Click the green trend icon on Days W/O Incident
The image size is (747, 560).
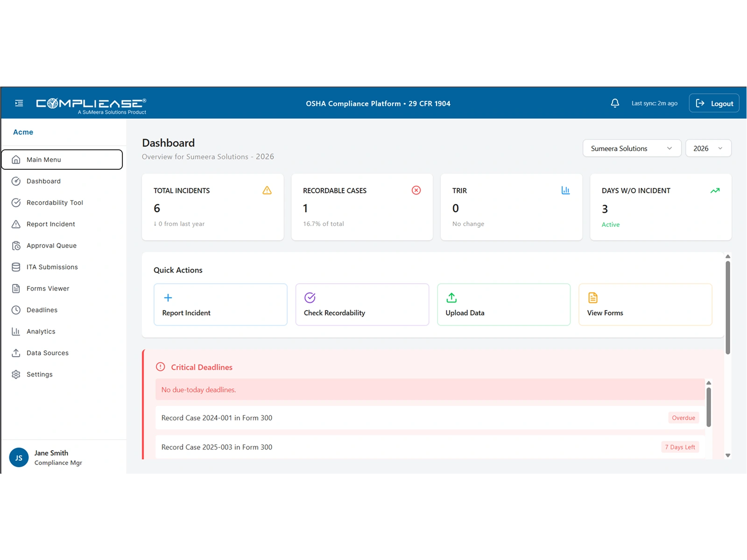point(715,190)
